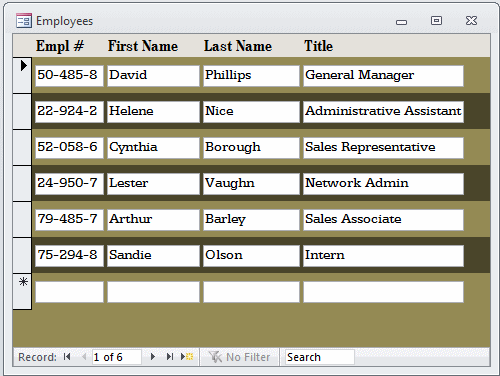Click first name field Sandie
This screenshot has width=500, height=376.
pyautogui.click(x=153, y=256)
